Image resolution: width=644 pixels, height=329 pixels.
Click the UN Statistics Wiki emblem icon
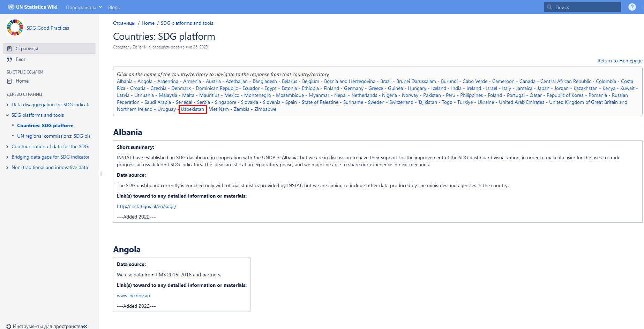(11, 7)
